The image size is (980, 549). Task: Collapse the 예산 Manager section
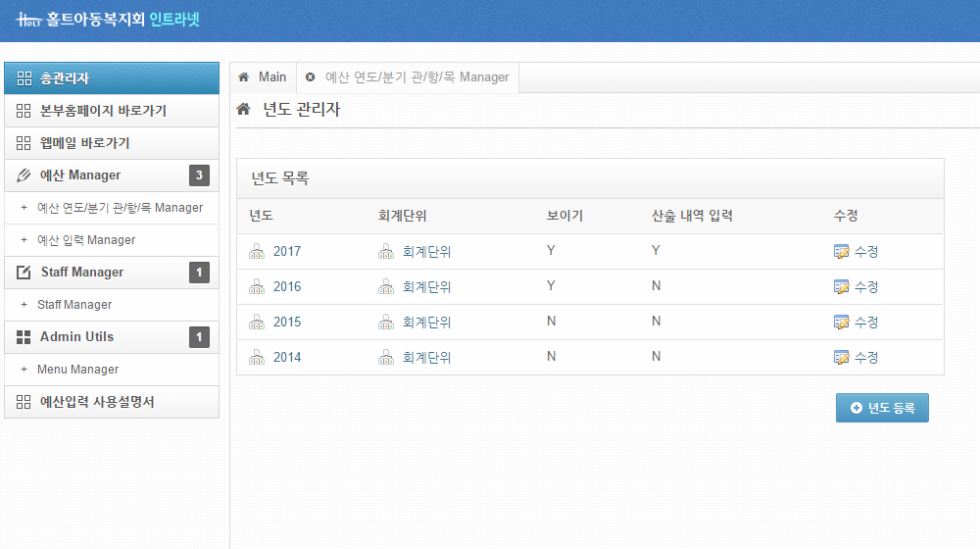(80, 175)
